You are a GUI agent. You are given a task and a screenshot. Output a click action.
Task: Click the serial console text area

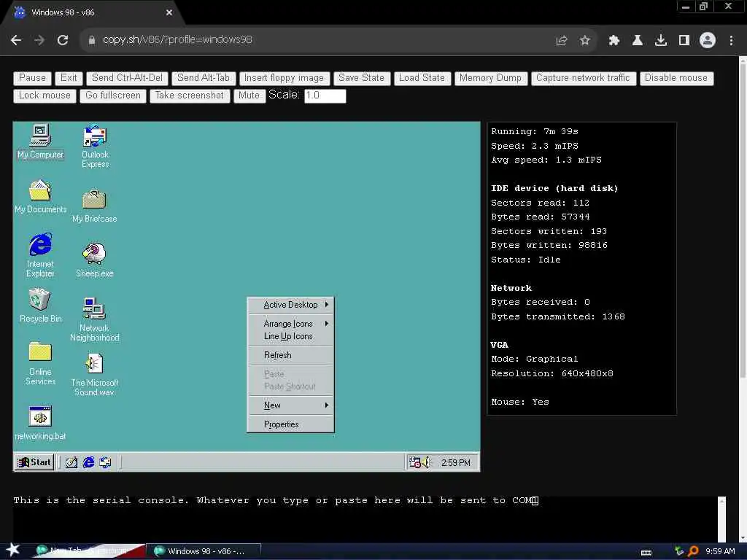(x=365, y=519)
